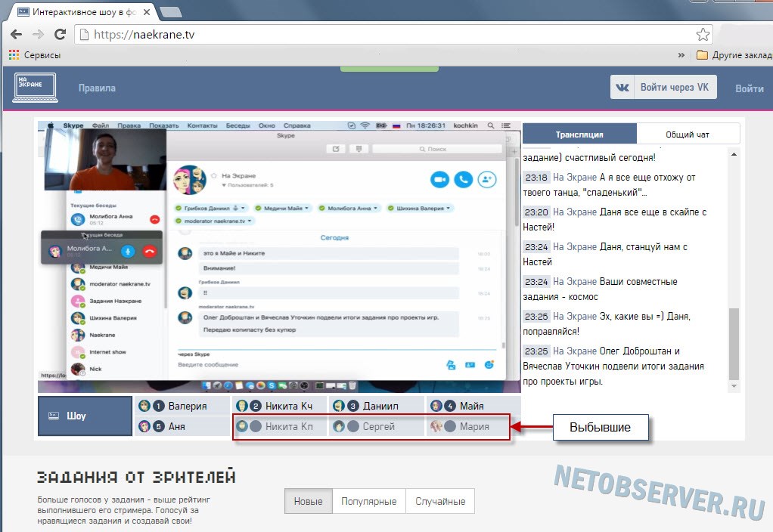Hang up beside Молибога Анна in current conversations
The height and width of the screenshot is (532, 773).
pos(155,220)
